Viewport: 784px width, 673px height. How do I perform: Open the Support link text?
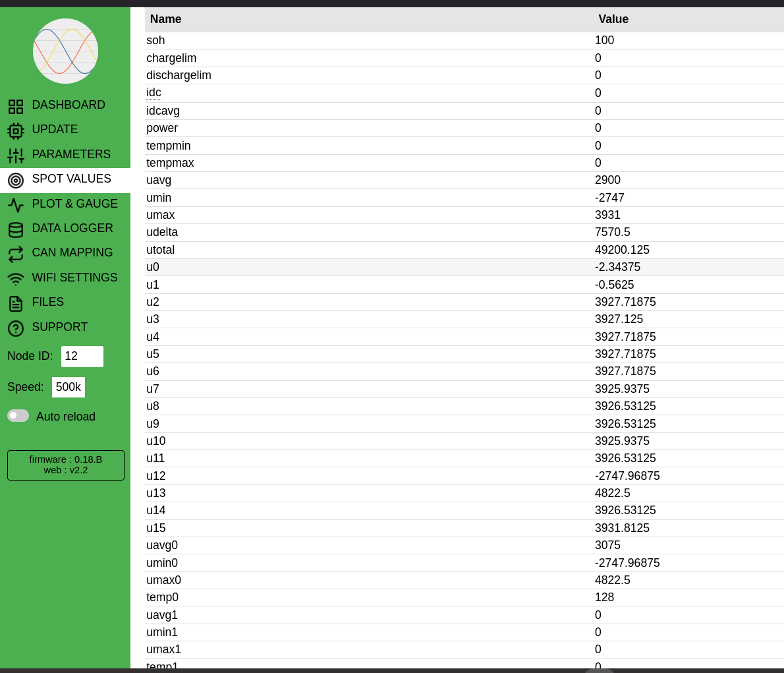click(x=59, y=327)
